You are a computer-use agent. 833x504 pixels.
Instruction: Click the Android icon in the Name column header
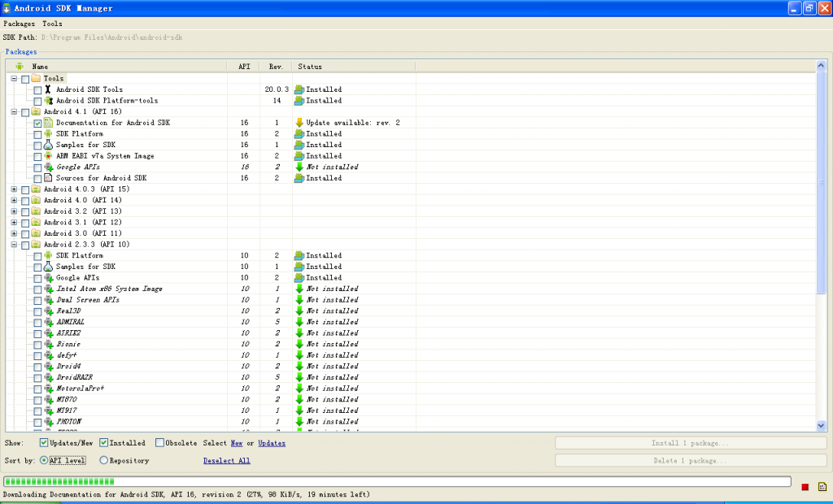(x=20, y=67)
